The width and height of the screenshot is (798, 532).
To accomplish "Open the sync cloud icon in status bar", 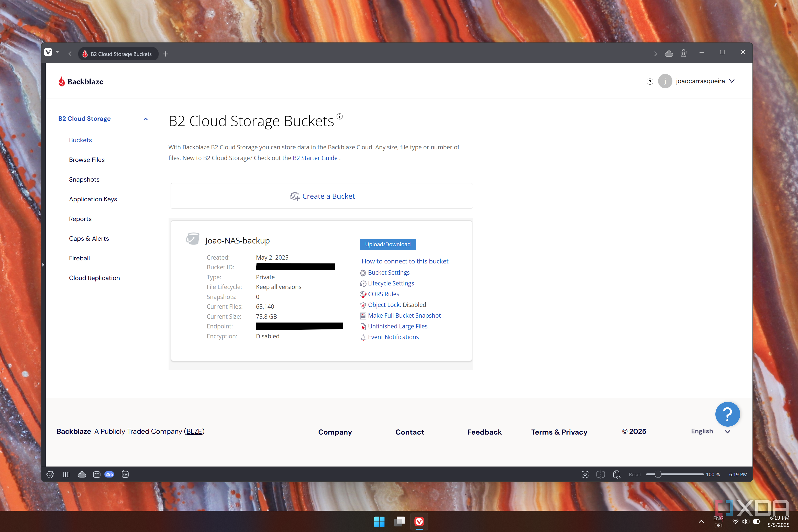I will (x=82, y=474).
